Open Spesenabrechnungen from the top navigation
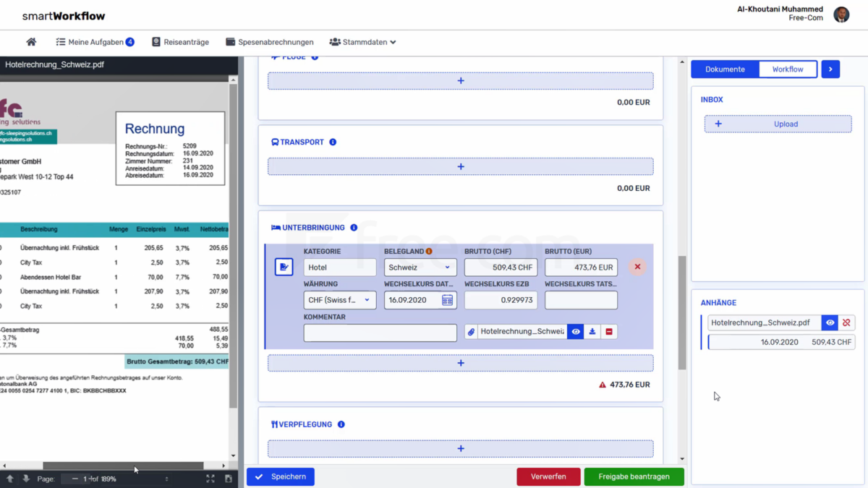868x488 pixels. [269, 41]
